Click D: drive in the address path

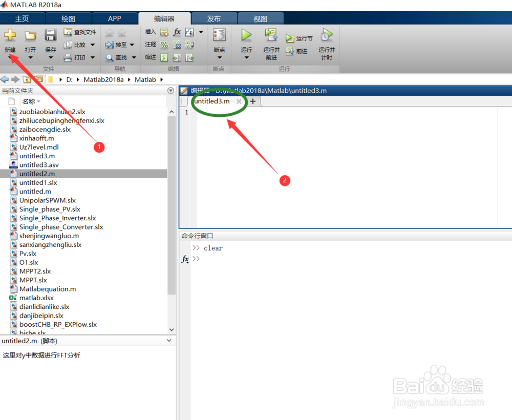pyautogui.click(x=70, y=80)
